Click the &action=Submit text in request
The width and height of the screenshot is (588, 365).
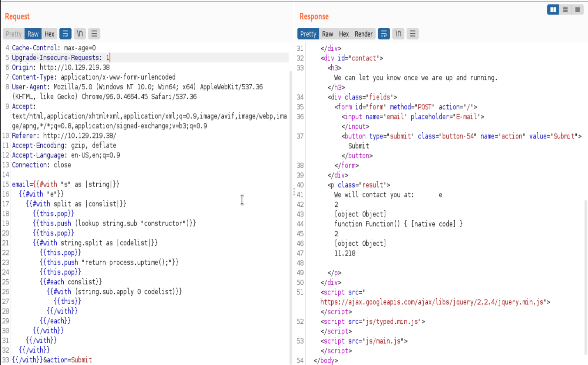(67, 360)
